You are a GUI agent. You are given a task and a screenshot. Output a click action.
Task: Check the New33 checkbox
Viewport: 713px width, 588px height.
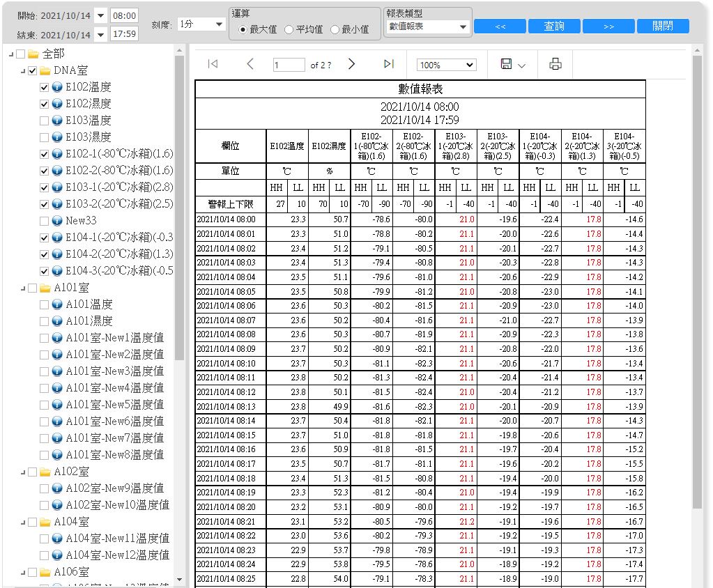click(x=44, y=221)
